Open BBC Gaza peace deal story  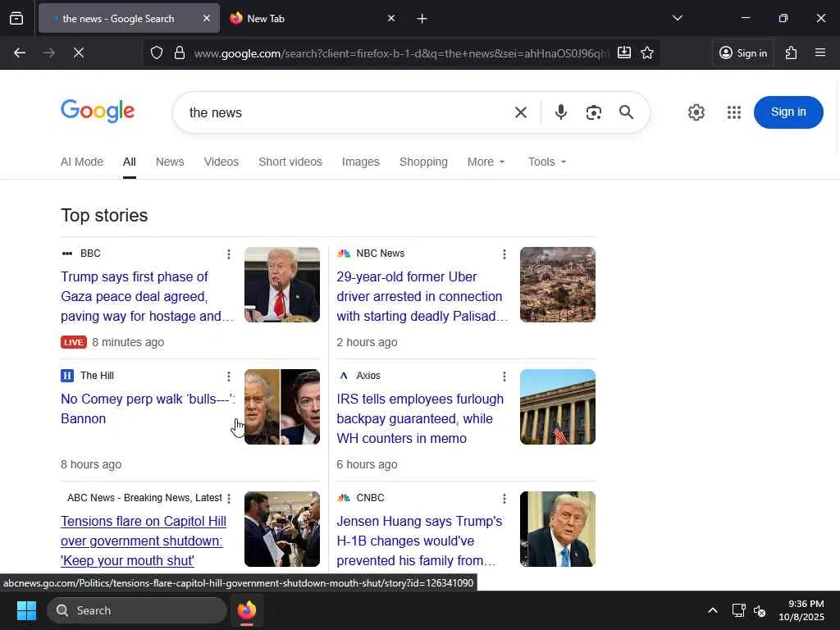[147, 296]
